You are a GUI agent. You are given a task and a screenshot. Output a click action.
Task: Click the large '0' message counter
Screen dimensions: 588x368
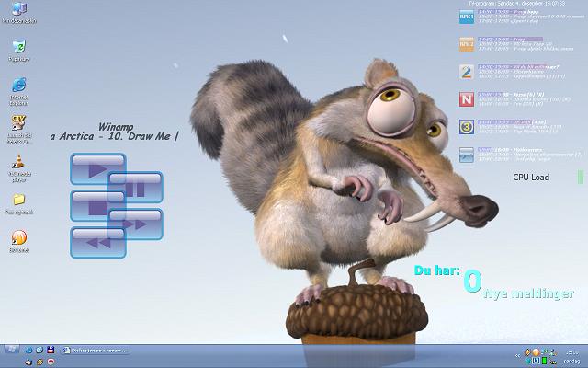click(x=472, y=282)
